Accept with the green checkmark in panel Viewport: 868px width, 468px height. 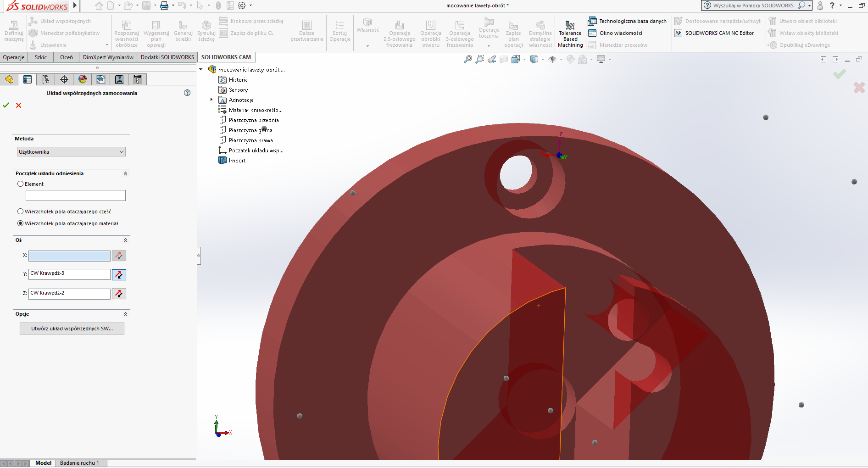[6, 106]
